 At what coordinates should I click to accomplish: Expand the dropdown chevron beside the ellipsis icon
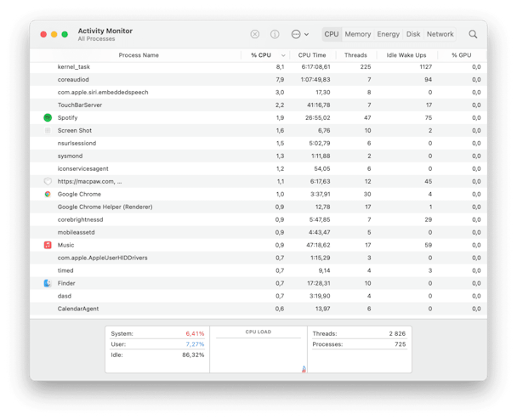tap(307, 34)
